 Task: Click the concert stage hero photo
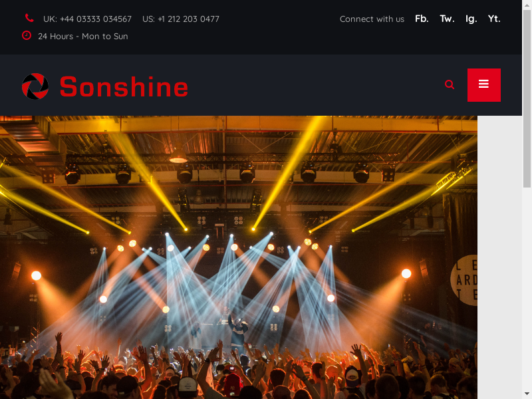239,257
